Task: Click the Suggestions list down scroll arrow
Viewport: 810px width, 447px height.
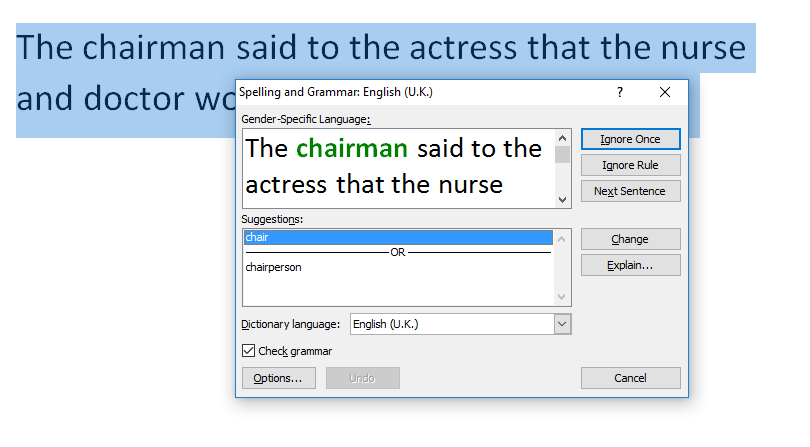Action: click(562, 297)
